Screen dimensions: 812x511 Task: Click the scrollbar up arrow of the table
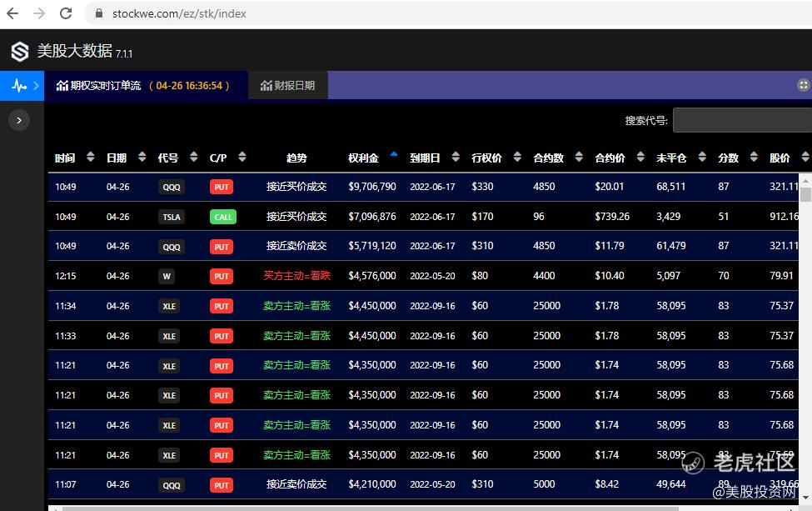pos(805,181)
